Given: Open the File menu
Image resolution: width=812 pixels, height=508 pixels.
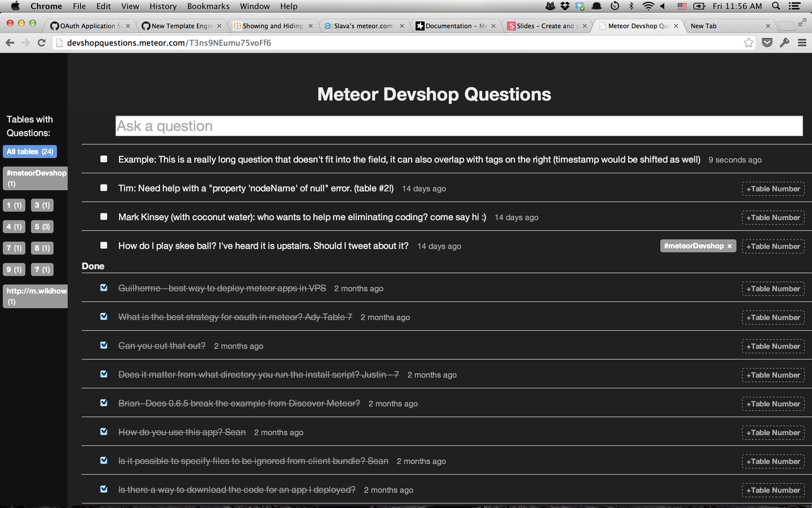Looking at the screenshot, I should [79, 6].
